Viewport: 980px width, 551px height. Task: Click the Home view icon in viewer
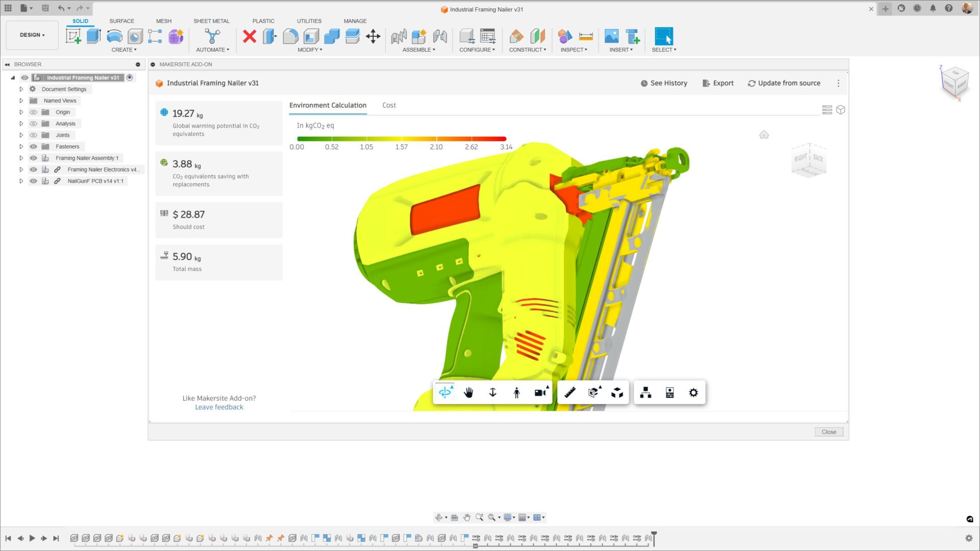tap(764, 135)
